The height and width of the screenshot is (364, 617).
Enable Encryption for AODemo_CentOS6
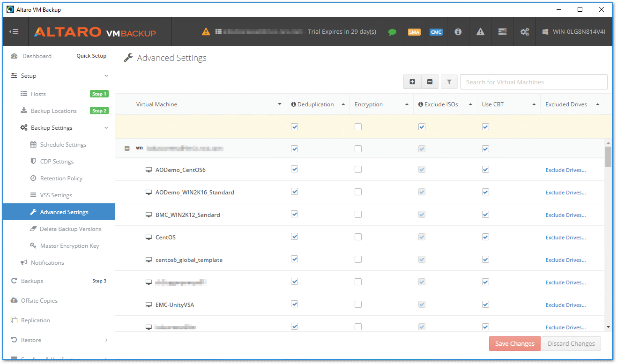pyautogui.click(x=358, y=170)
